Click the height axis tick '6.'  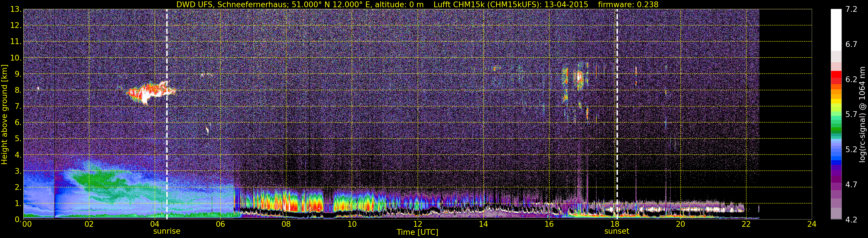18,123
